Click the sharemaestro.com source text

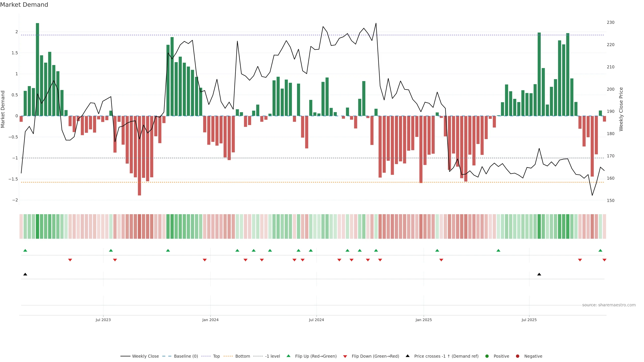(x=609, y=305)
